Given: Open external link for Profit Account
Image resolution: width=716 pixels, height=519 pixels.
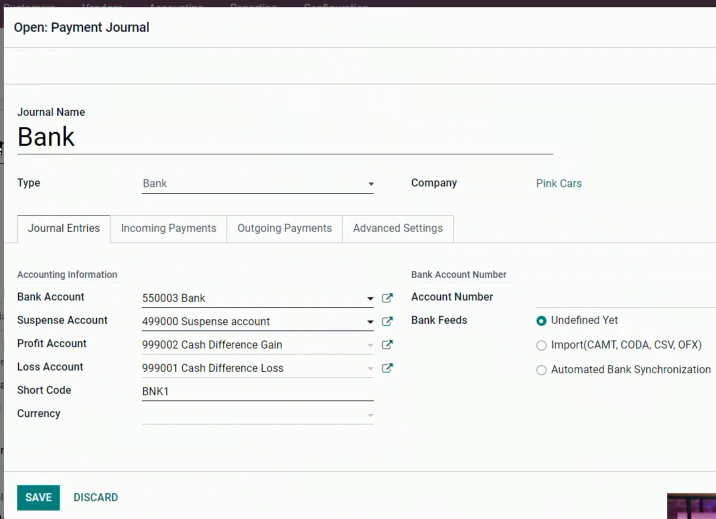Looking at the screenshot, I should click(387, 345).
